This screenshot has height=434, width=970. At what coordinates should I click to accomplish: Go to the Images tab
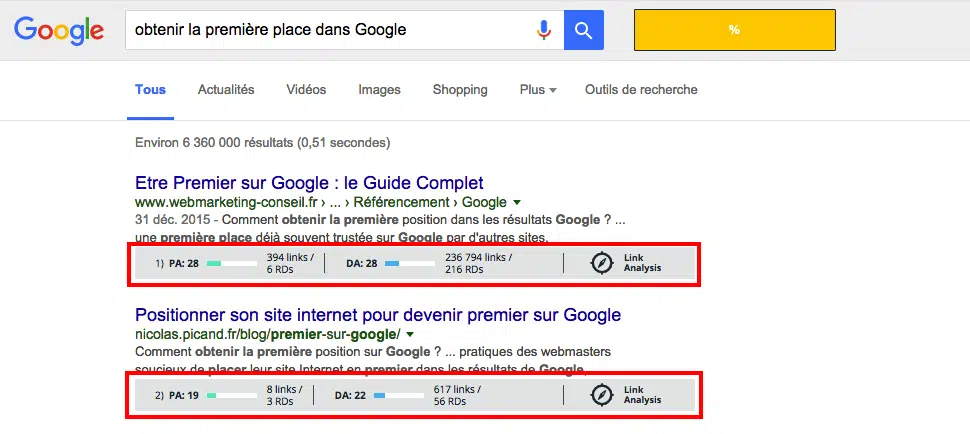(379, 90)
